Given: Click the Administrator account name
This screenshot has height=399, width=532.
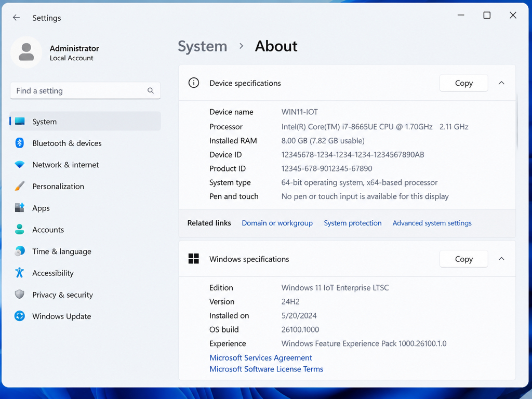Looking at the screenshot, I should (x=74, y=48).
